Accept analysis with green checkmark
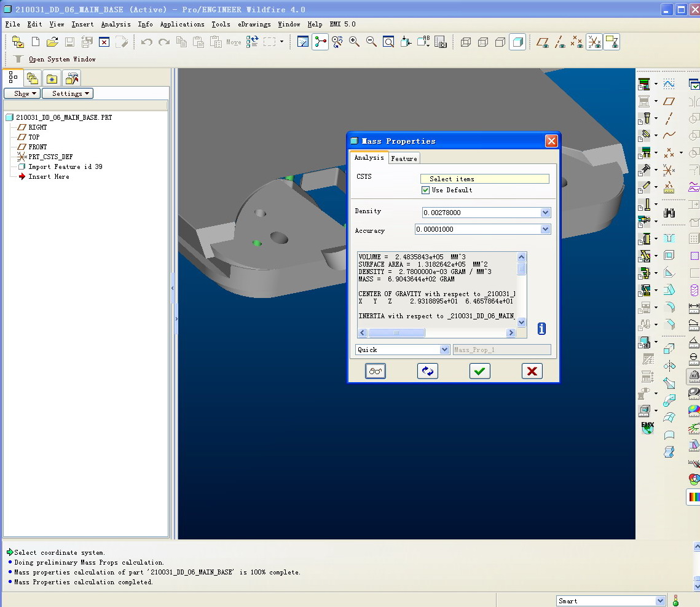This screenshot has width=700, height=607. click(x=480, y=371)
